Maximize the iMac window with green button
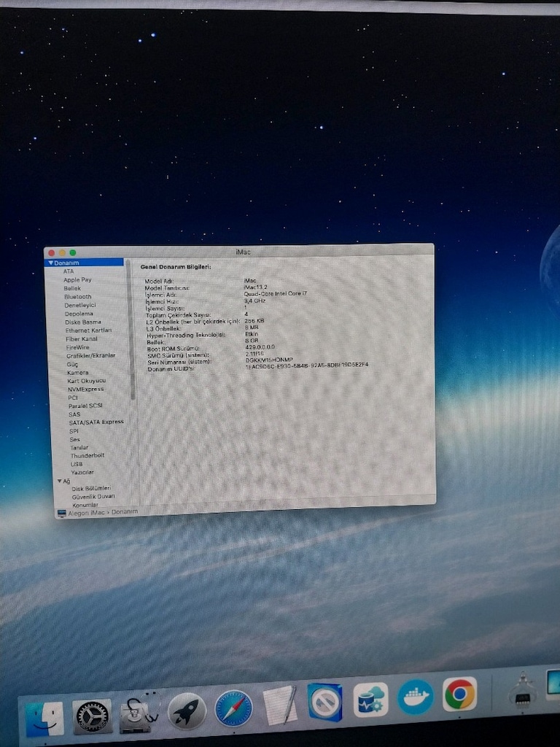Viewport: 560px width, 747px height. (x=72, y=253)
